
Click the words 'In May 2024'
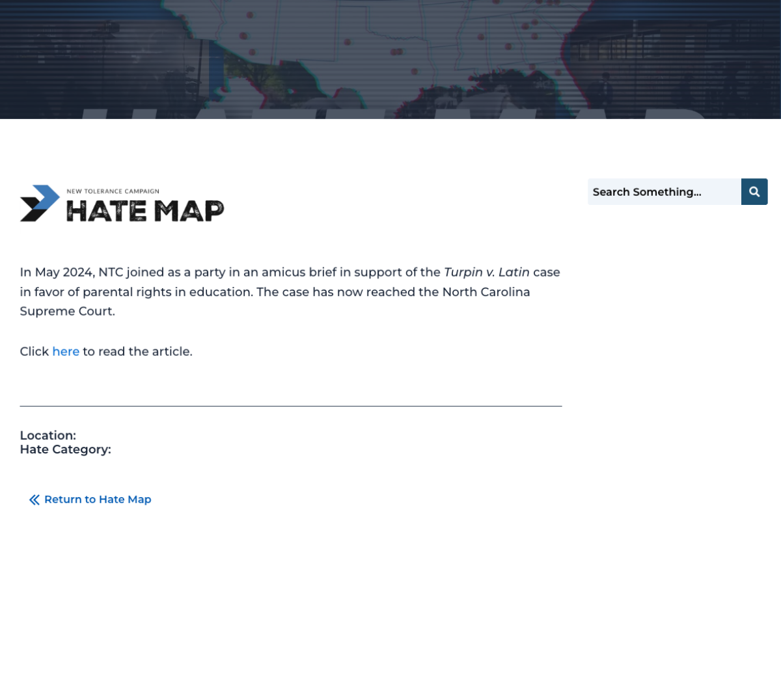[x=57, y=272]
